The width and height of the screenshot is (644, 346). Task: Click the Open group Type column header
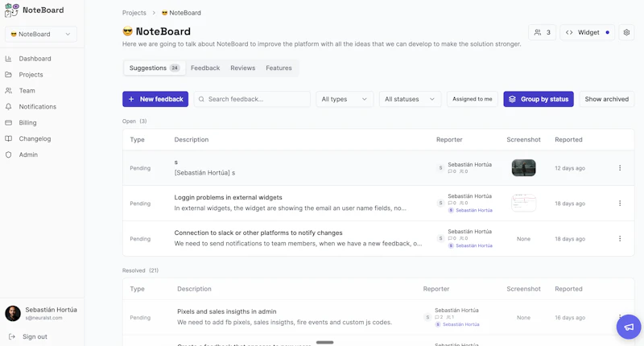(137, 139)
